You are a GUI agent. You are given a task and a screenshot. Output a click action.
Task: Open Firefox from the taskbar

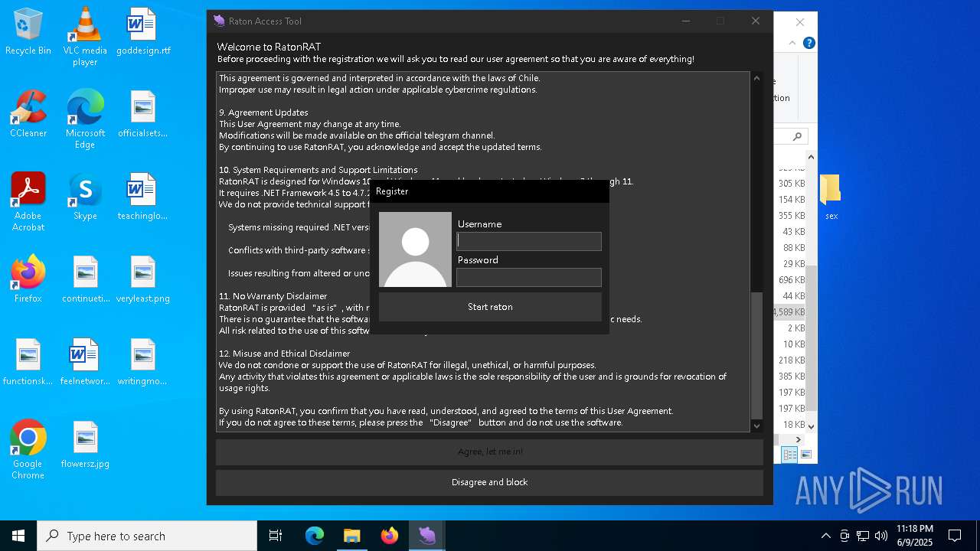(390, 536)
